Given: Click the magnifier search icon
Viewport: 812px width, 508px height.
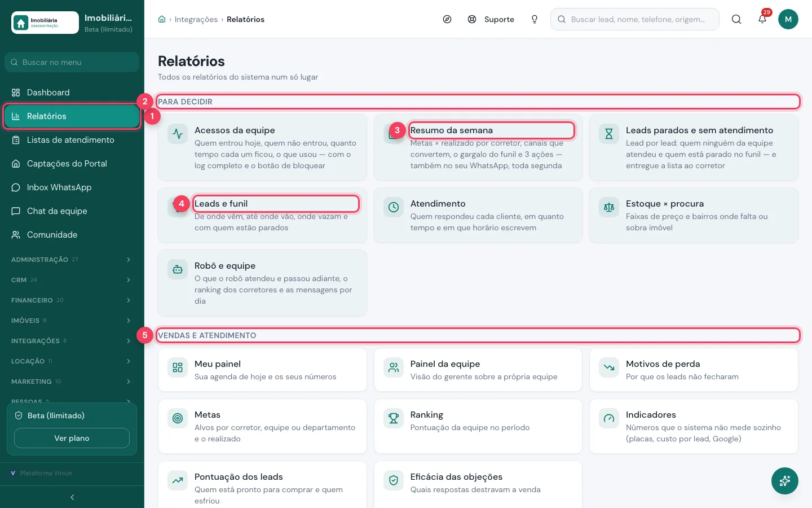Looking at the screenshot, I should [736, 19].
